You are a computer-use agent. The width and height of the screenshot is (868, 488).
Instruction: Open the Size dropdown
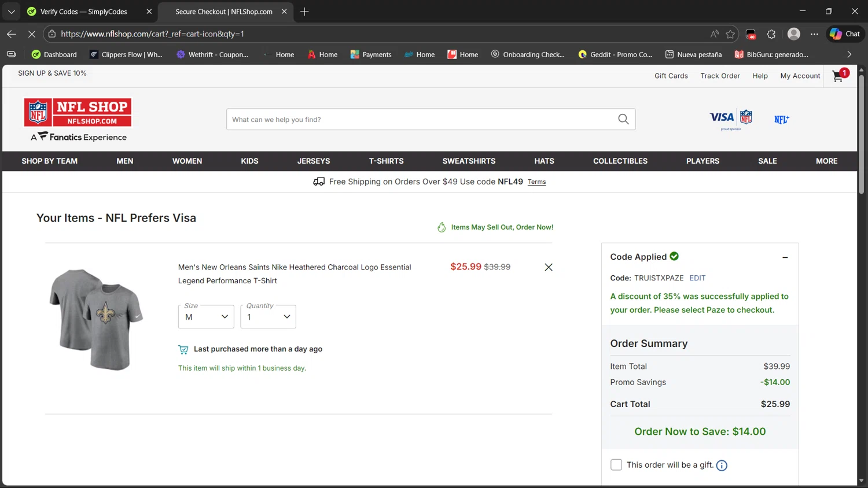pos(206,317)
